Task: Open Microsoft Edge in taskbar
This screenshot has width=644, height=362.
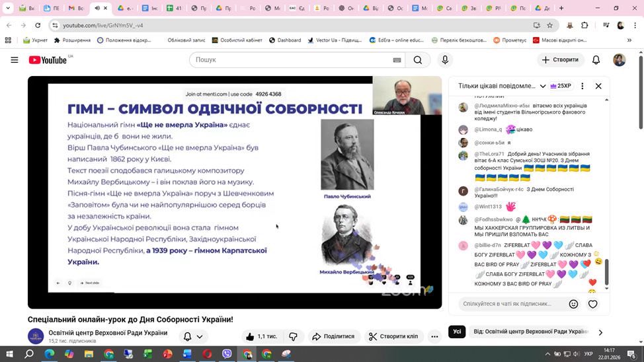Action: [50, 354]
